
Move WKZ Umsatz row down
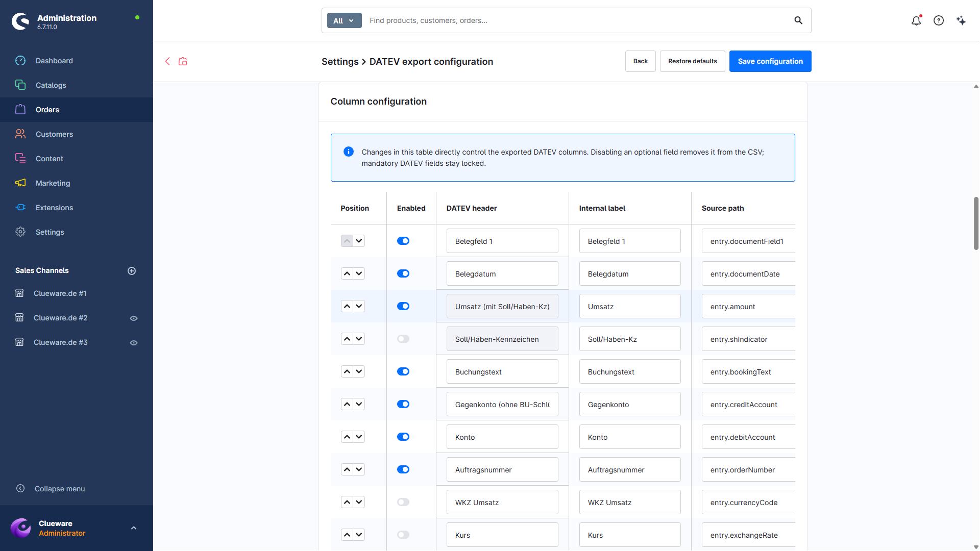click(359, 502)
